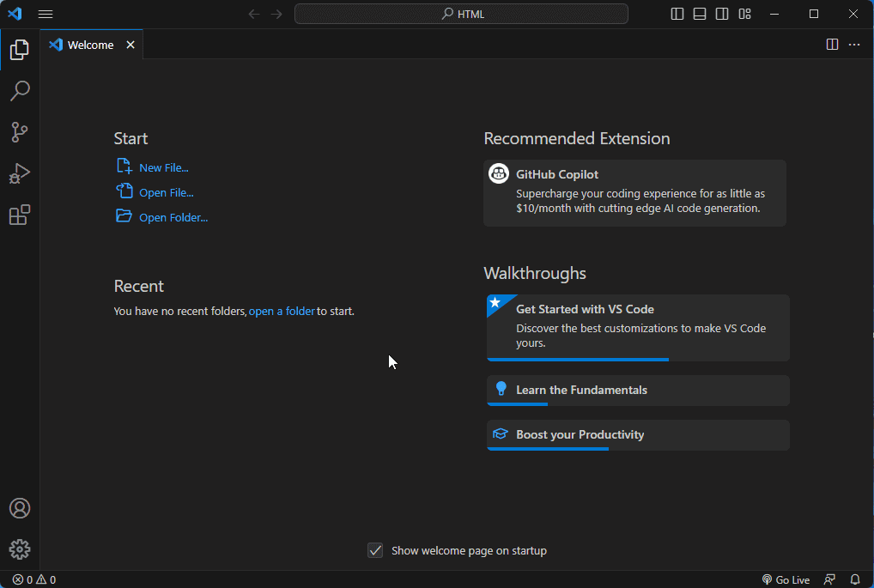Image resolution: width=874 pixels, height=588 pixels.
Task: Click the Open Folder icon
Action: click(x=124, y=215)
